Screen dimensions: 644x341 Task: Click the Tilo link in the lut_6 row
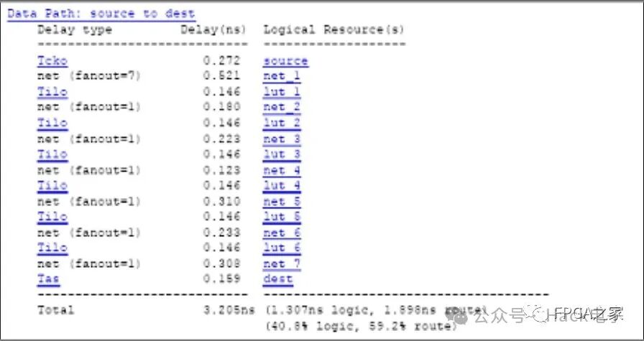coord(52,248)
